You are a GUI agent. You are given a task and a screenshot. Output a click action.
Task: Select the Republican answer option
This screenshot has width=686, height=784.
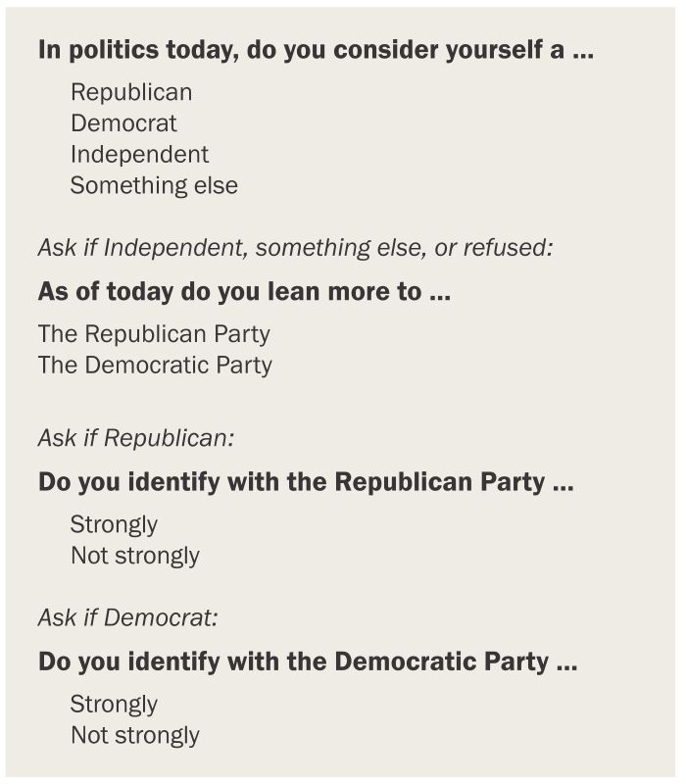[x=131, y=92]
